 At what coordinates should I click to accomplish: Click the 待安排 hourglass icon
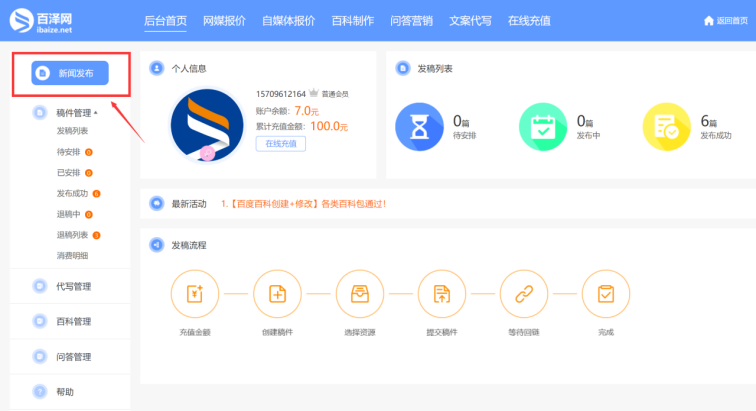point(419,127)
